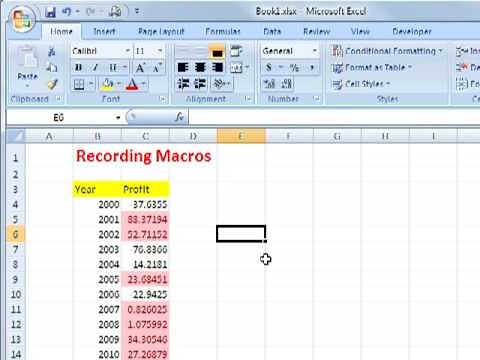Decrease the cell indent
The height and width of the screenshot is (360, 480).
click(183, 84)
